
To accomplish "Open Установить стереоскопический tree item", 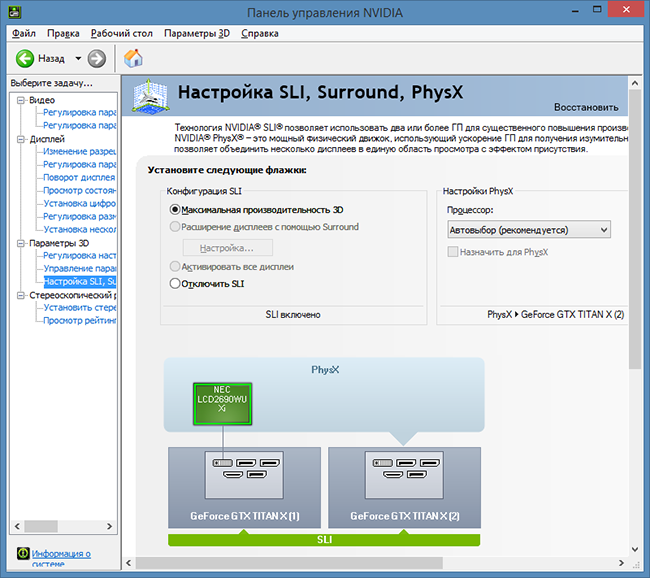I will pos(80,307).
